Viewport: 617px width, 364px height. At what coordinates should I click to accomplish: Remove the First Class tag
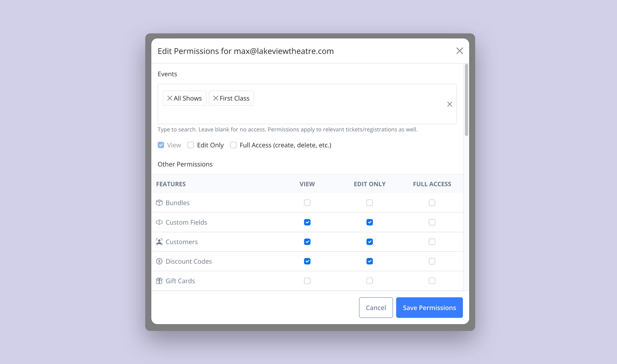216,98
